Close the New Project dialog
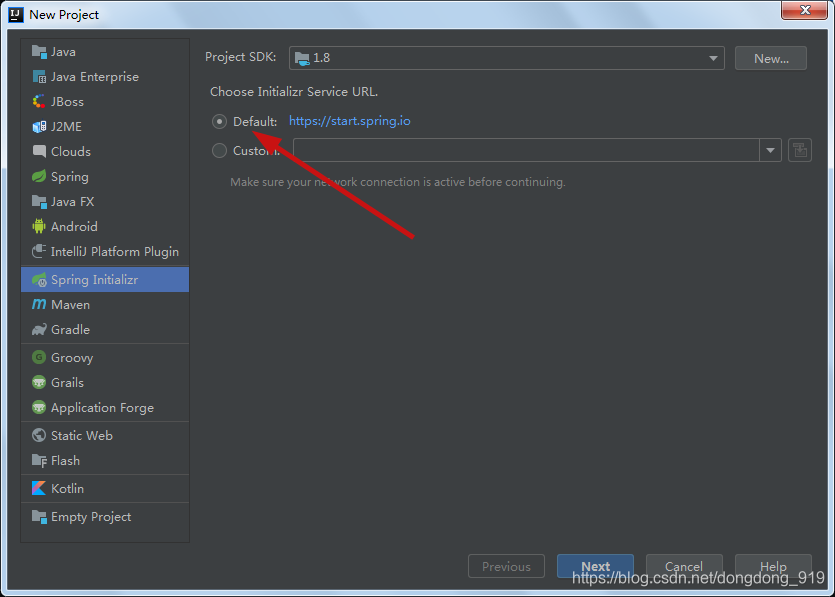 [x=805, y=10]
